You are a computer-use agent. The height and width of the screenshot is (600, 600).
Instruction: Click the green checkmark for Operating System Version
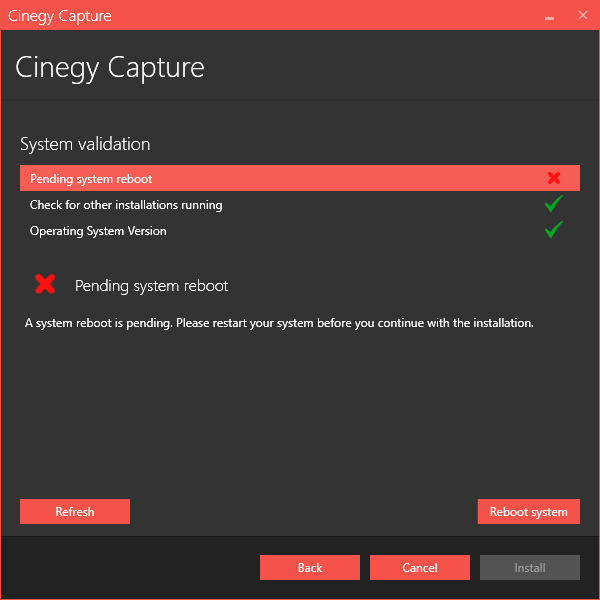tap(553, 230)
